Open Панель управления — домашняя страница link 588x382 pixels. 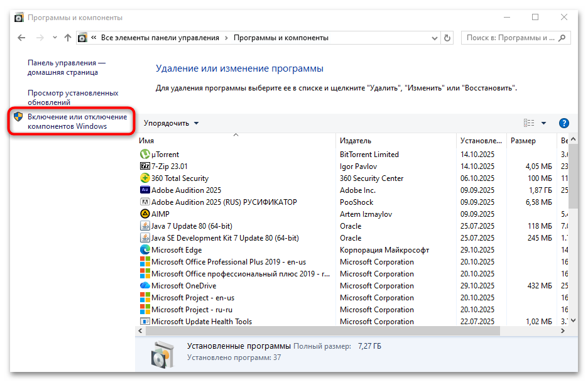point(67,67)
